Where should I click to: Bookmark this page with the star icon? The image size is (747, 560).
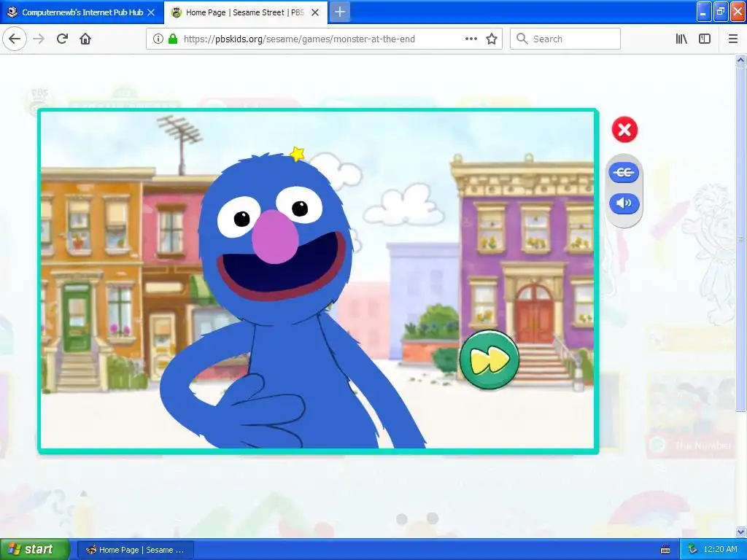click(x=492, y=39)
